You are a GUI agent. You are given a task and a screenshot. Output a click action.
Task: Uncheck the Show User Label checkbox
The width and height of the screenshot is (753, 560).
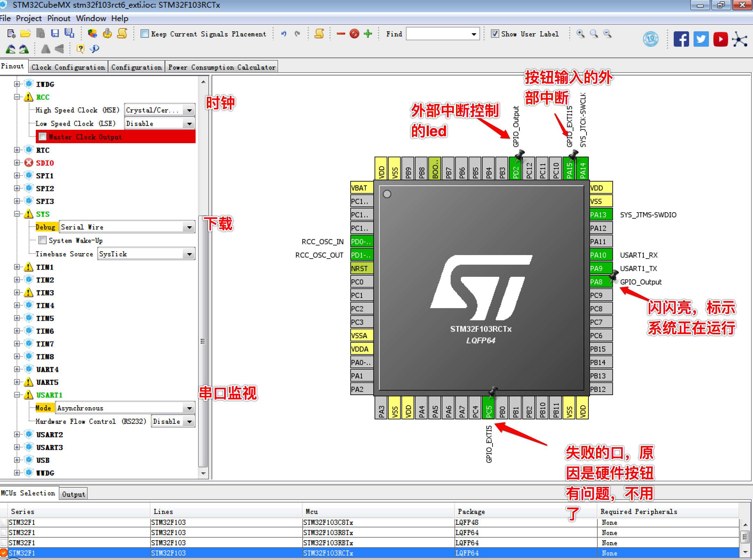495,34
